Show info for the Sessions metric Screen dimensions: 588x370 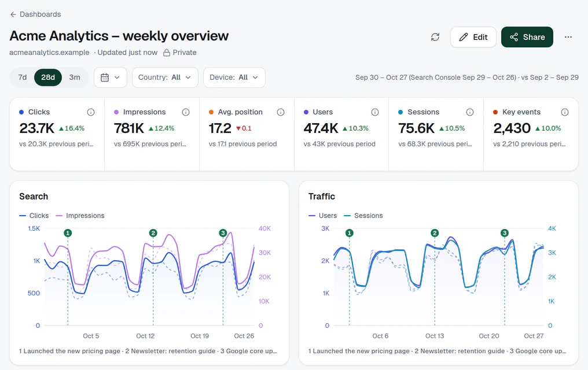coord(470,112)
